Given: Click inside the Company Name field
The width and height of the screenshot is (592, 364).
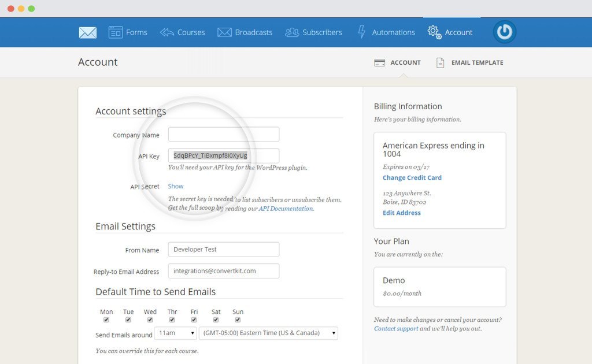Looking at the screenshot, I should coord(223,134).
